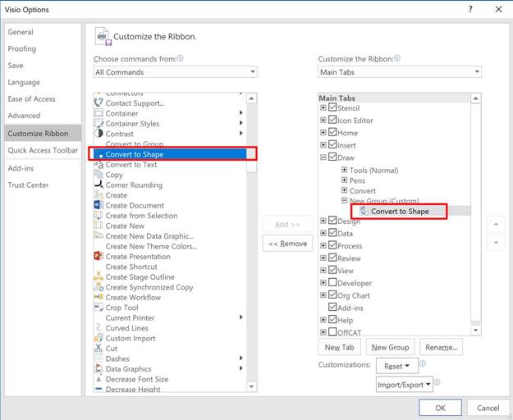This screenshot has width=513, height=420.
Task: Click the ribbon tree scroll up arrow
Action: 476,98
